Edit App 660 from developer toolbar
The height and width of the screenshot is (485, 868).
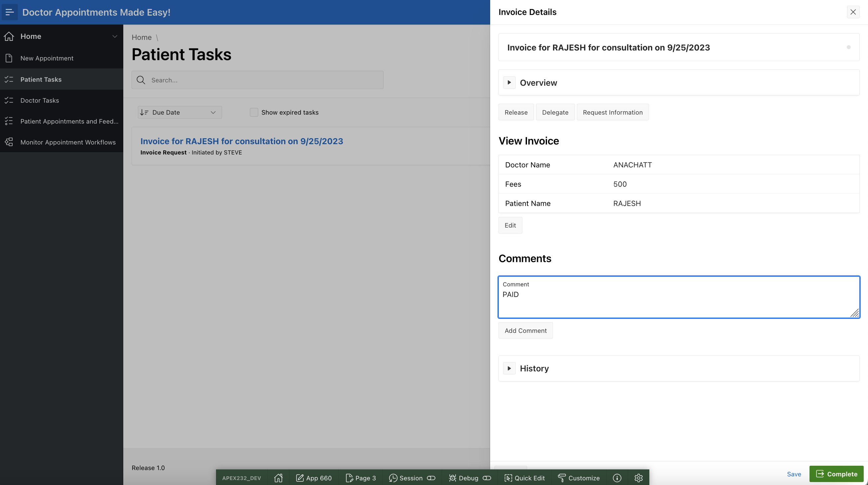314,478
